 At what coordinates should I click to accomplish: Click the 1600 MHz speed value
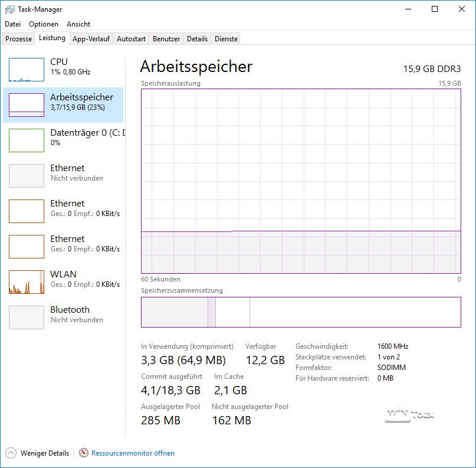tap(393, 346)
